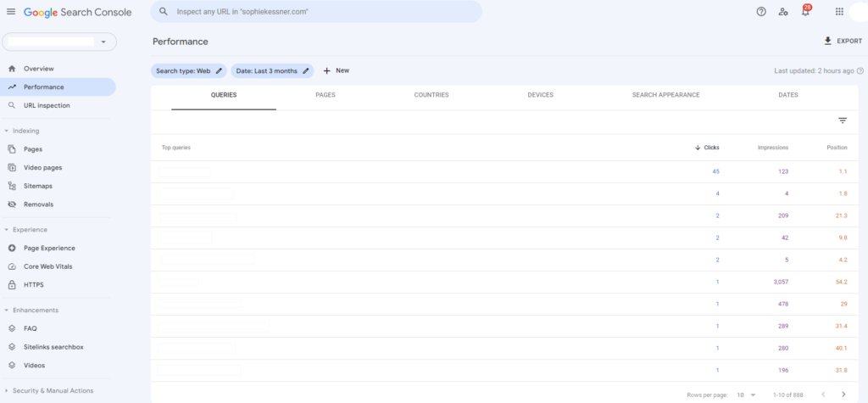Switch to the Pages tab

tap(325, 95)
